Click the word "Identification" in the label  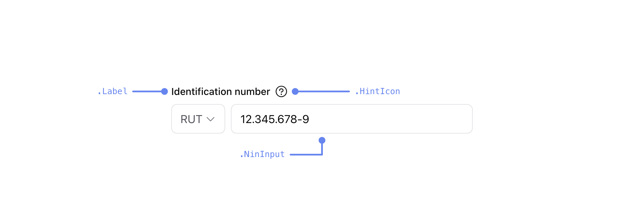[201, 92]
